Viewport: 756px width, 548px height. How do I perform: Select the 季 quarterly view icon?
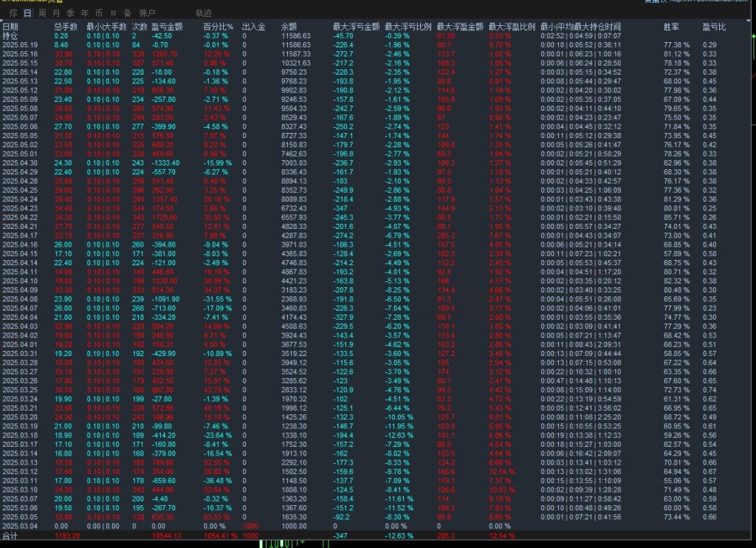coord(69,13)
